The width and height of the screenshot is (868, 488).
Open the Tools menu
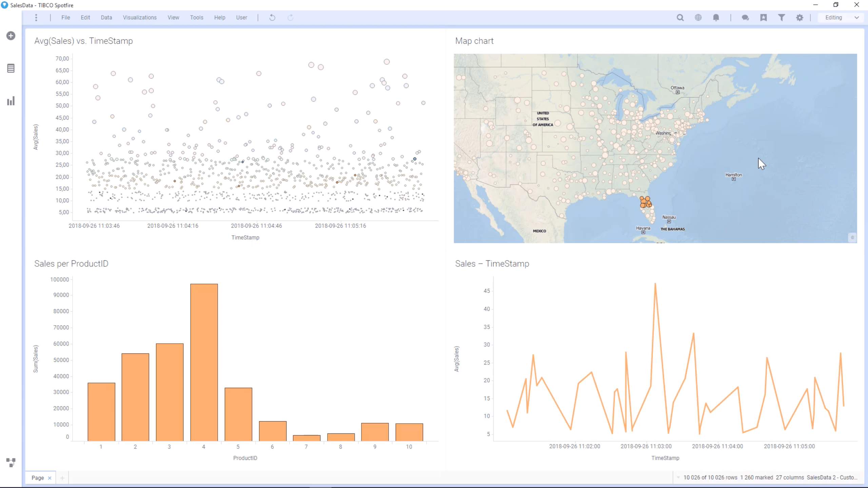point(196,17)
